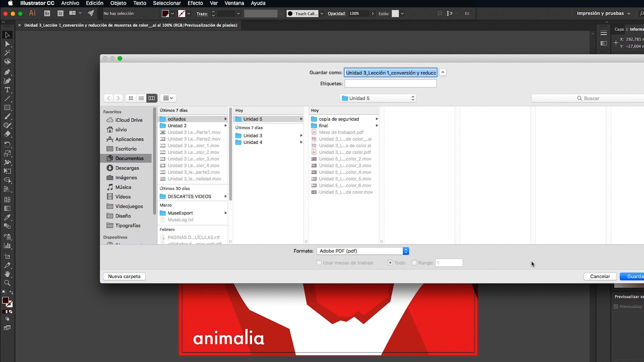This screenshot has width=644, height=362.
Task: Switch dialog to column view
Action: 152,98
